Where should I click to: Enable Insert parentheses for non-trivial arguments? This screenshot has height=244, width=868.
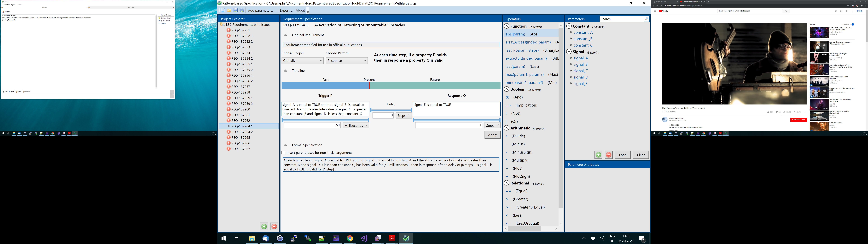pyautogui.click(x=283, y=153)
